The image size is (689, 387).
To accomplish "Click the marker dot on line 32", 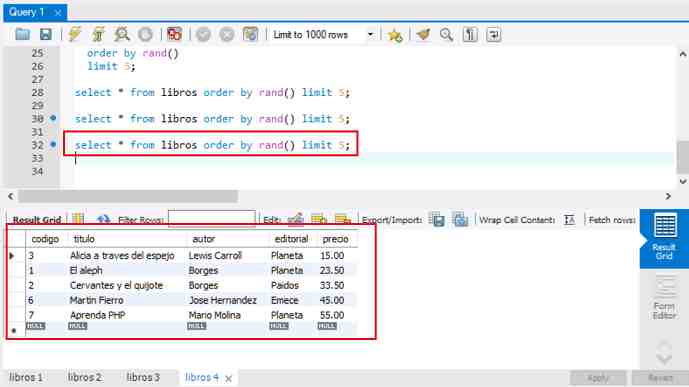I will [53, 144].
